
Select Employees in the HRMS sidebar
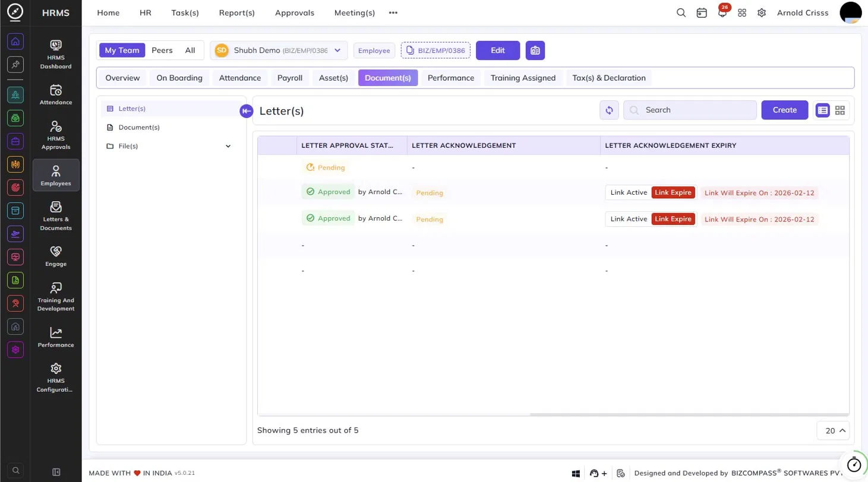click(56, 175)
